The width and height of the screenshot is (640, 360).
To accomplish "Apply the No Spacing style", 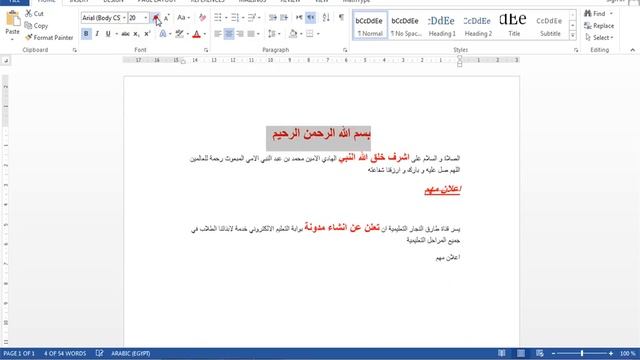I will [405, 25].
